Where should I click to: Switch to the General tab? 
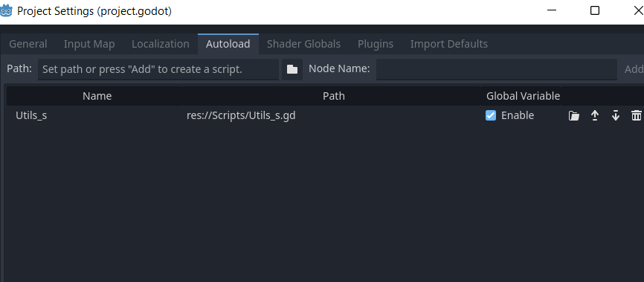[28, 44]
